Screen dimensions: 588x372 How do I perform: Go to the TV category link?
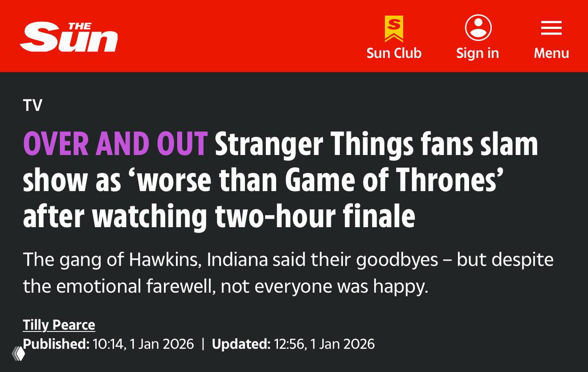[33, 105]
